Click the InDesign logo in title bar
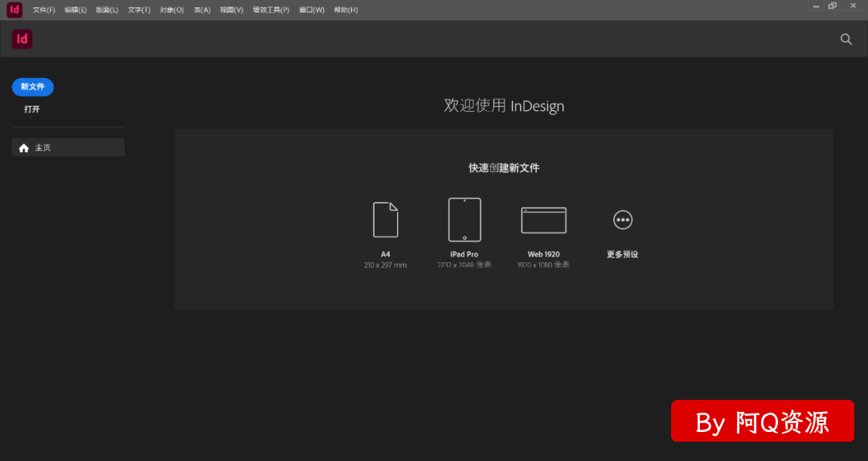The height and width of the screenshot is (461, 868). point(14,10)
